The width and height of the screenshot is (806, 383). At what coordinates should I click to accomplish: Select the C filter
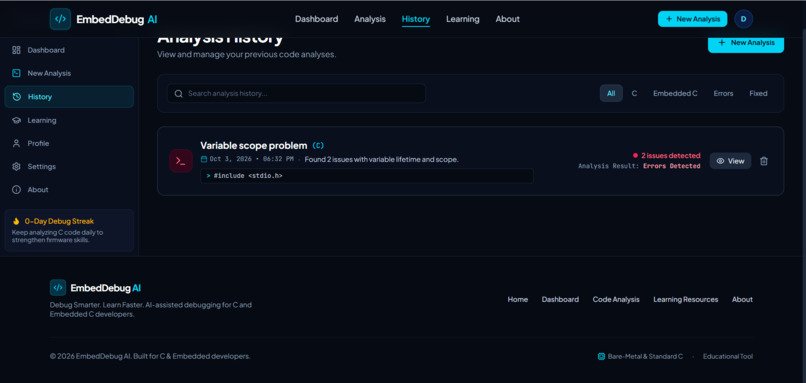coord(634,94)
